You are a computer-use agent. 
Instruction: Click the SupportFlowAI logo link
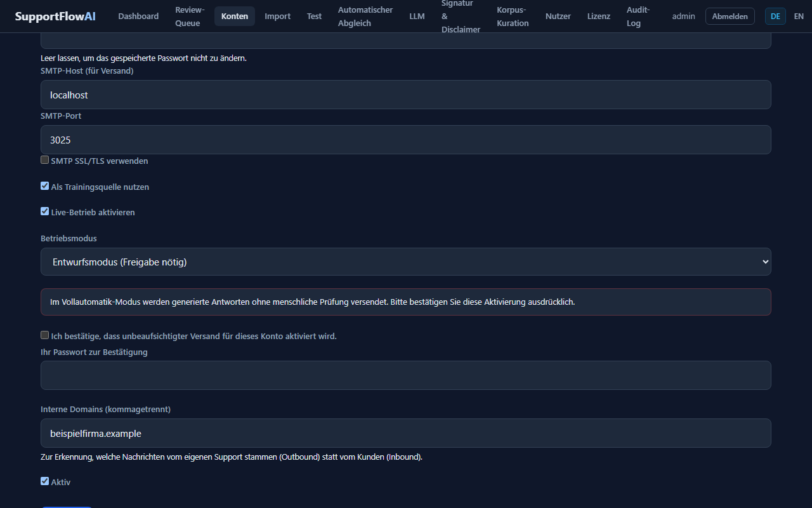tap(55, 16)
